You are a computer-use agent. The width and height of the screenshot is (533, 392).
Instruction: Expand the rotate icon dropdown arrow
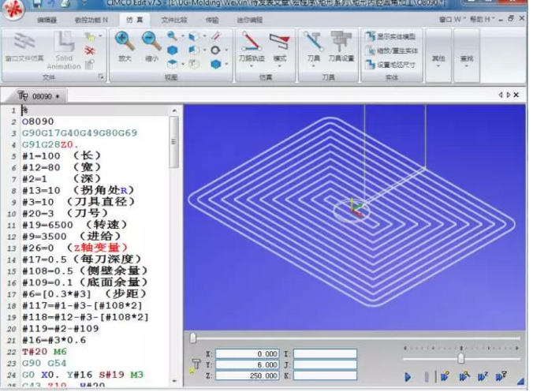point(226,50)
